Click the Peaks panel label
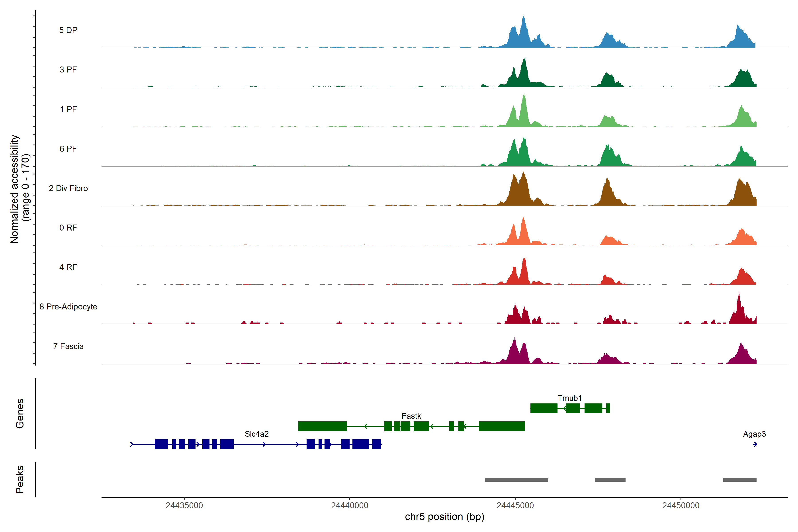798x532 pixels. (x=20, y=479)
